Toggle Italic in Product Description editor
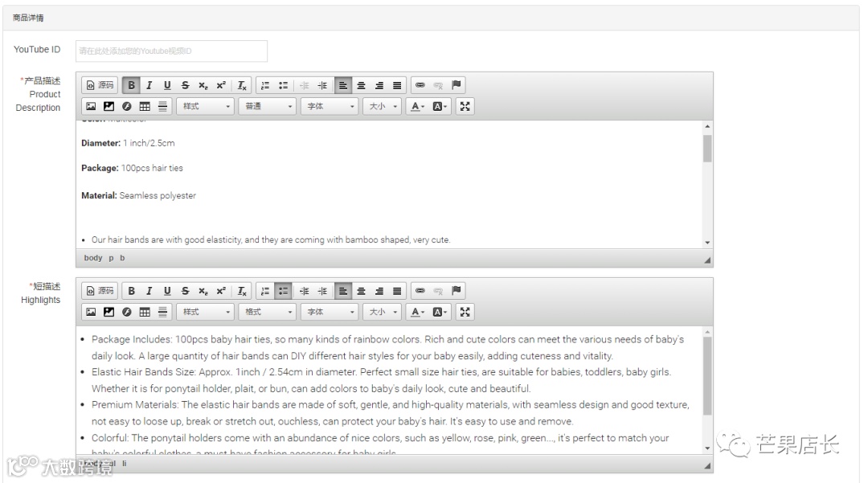The image size is (868, 483). click(149, 85)
